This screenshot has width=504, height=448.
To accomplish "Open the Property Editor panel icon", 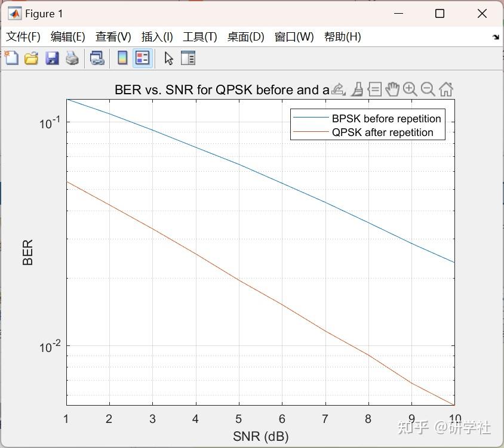I will click(189, 58).
